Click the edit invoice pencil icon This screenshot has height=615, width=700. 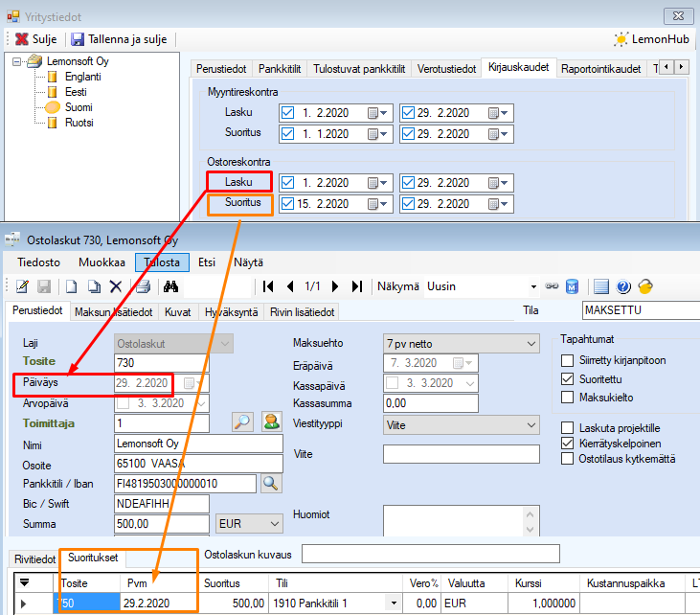(x=22, y=286)
